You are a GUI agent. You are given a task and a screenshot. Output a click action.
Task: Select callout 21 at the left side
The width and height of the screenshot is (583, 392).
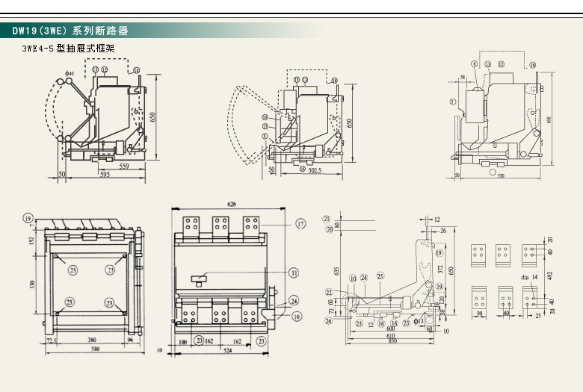coord(327,219)
